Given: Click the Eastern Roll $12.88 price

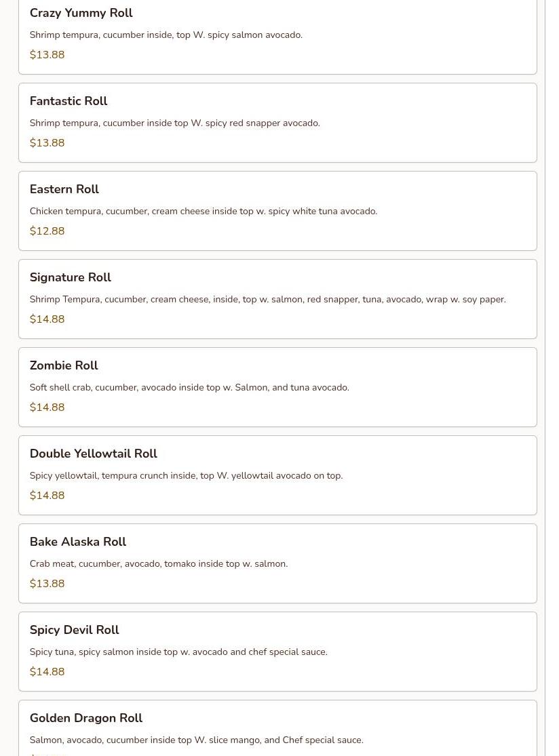Looking at the screenshot, I should (x=47, y=231).
